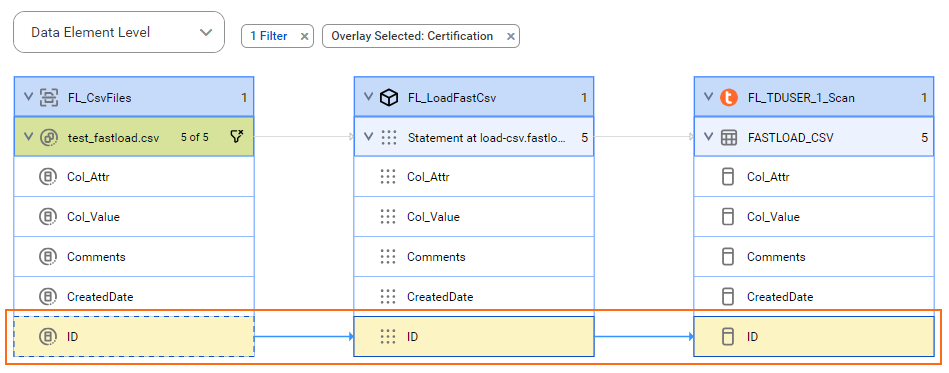The height and width of the screenshot is (373, 949).
Task: Select Comments in FL_LoadFastCsv
Action: coord(474,257)
